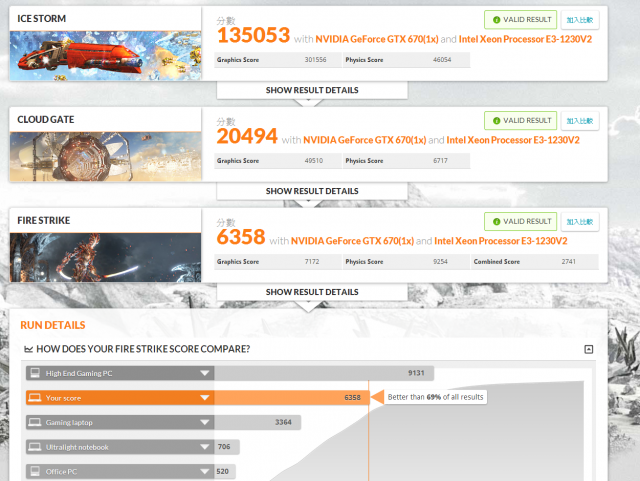The height and width of the screenshot is (481, 640).
Task: Select Ice Storm score 135053
Action: 253,35
